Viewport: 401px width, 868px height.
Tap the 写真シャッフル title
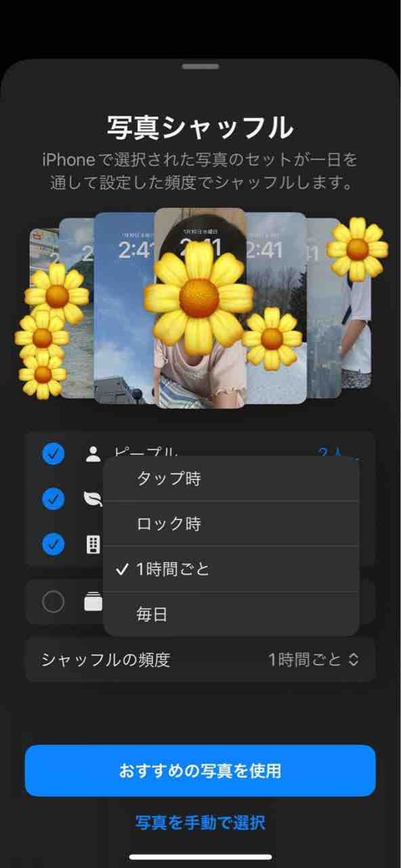[x=200, y=128]
